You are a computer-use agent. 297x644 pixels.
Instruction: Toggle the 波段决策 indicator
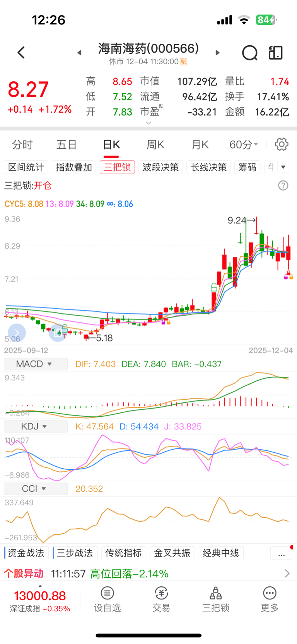coord(160,167)
